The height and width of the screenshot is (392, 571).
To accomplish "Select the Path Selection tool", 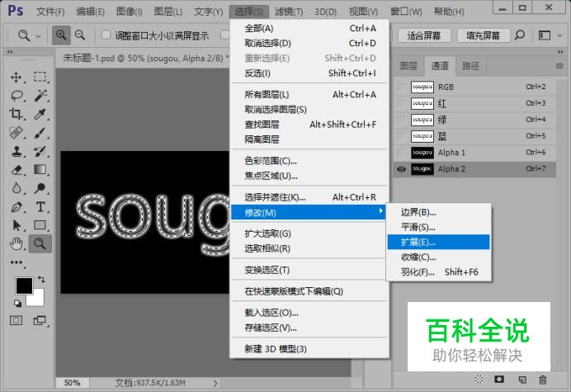I will [16, 225].
